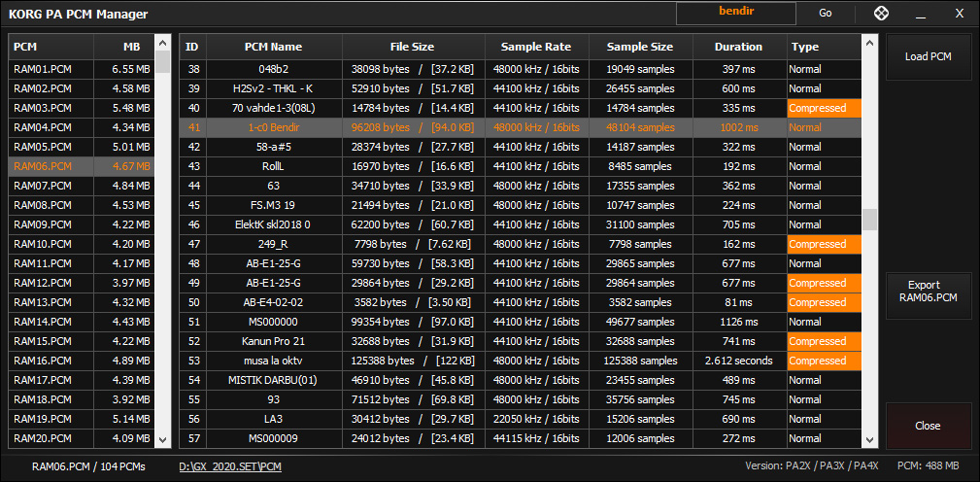Click the Compressed tag on row 53
Screen dimensions: 980x482
tap(824, 361)
